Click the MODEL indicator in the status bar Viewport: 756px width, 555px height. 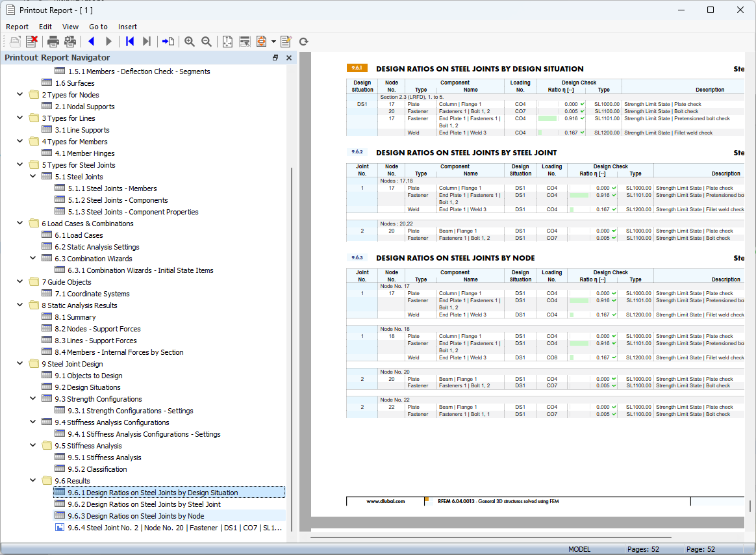(579, 549)
